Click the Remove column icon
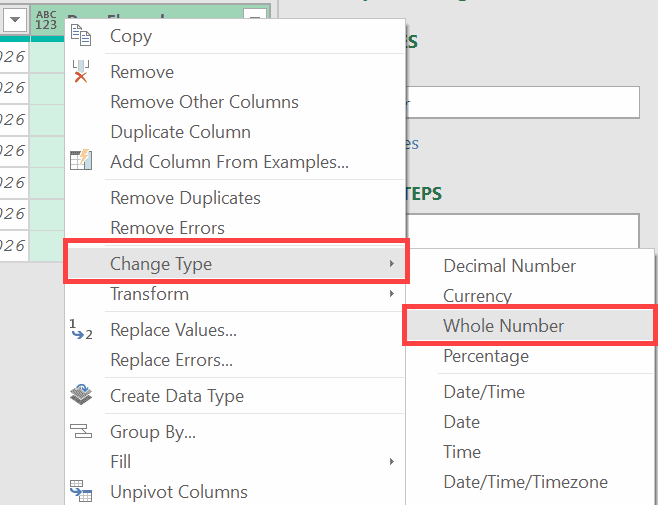This screenshot has width=658, height=505. click(x=81, y=71)
